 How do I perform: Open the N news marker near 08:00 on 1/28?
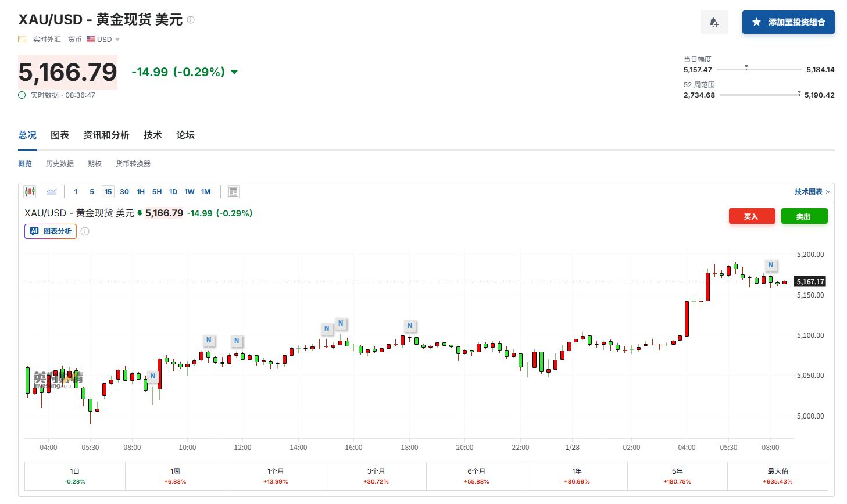point(771,265)
